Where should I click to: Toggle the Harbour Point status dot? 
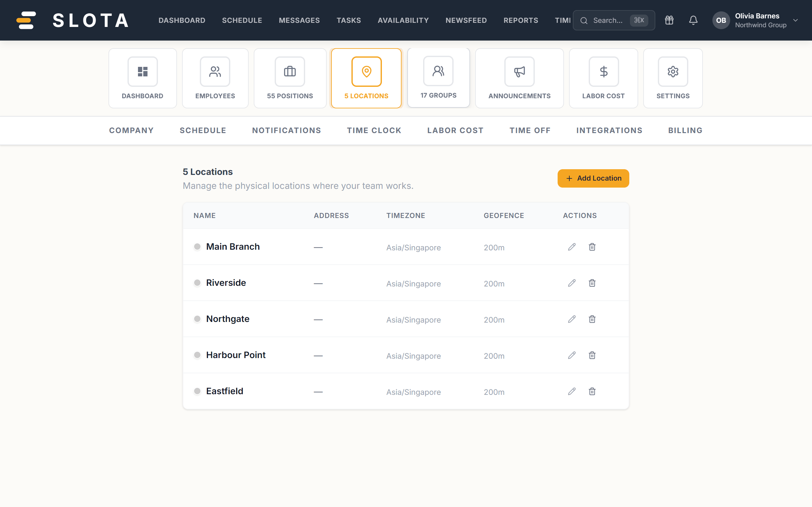coord(197,355)
